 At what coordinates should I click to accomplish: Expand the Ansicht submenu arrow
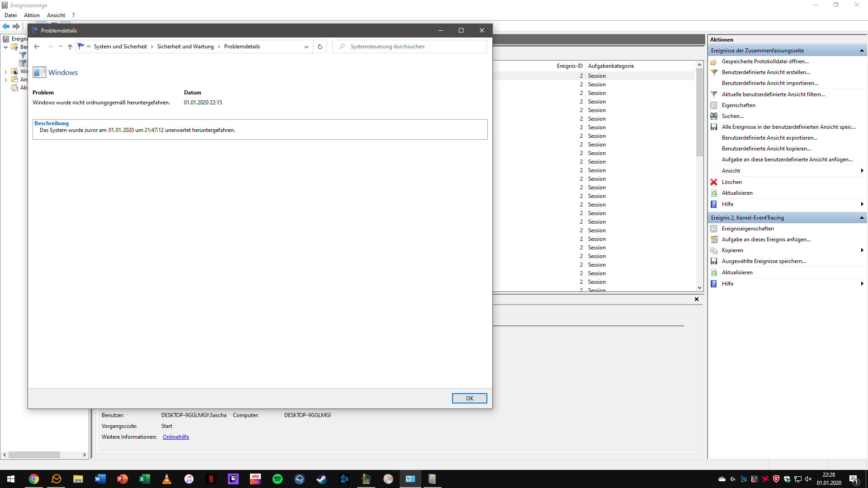pos(862,171)
